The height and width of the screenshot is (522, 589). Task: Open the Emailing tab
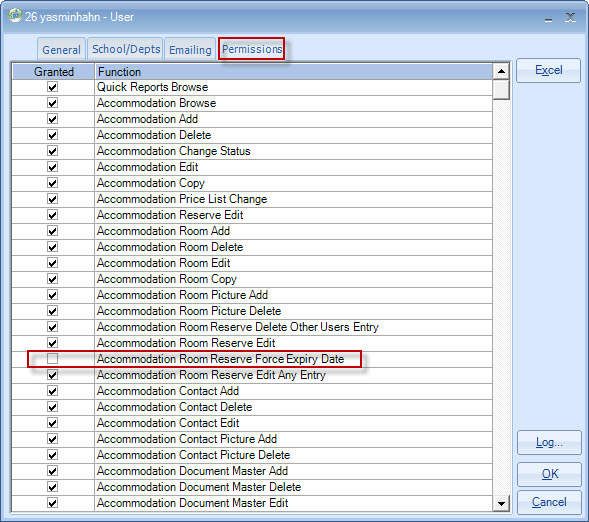pos(190,50)
